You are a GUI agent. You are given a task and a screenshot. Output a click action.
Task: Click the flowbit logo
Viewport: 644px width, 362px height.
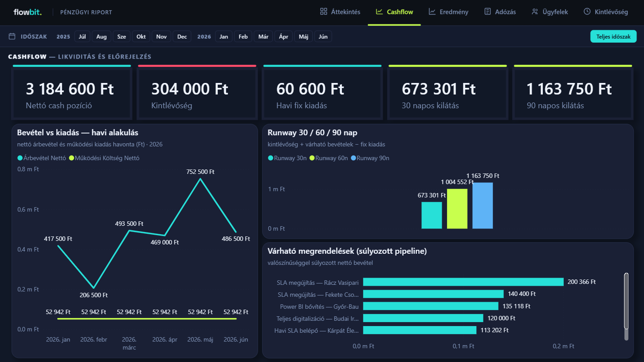(27, 12)
